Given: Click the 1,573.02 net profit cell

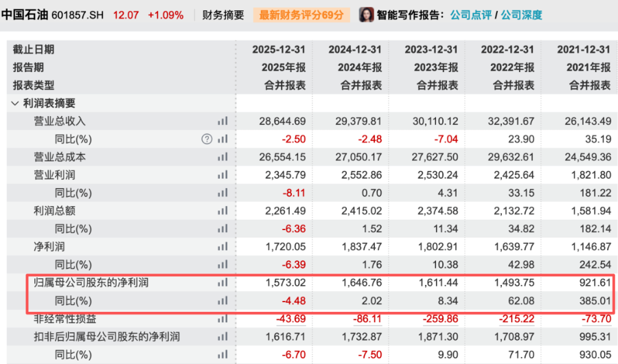Looking at the screenshot, I should pyautogui.click(x=286, y=282).
